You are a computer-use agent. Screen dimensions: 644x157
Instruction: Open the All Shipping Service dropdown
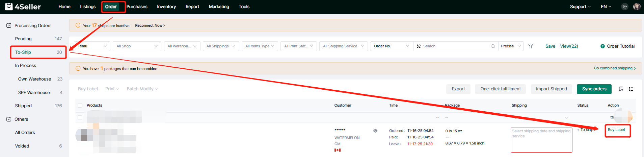tap(343, 46)
